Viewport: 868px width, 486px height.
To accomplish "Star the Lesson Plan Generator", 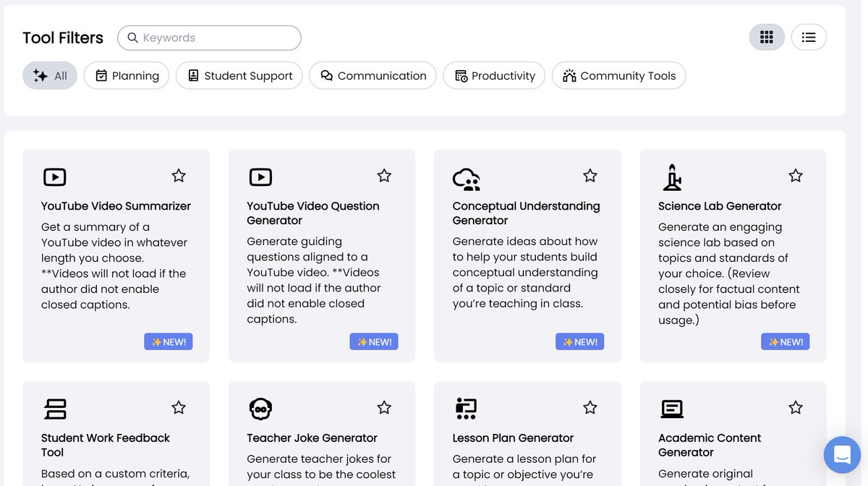I will [590, 407].
